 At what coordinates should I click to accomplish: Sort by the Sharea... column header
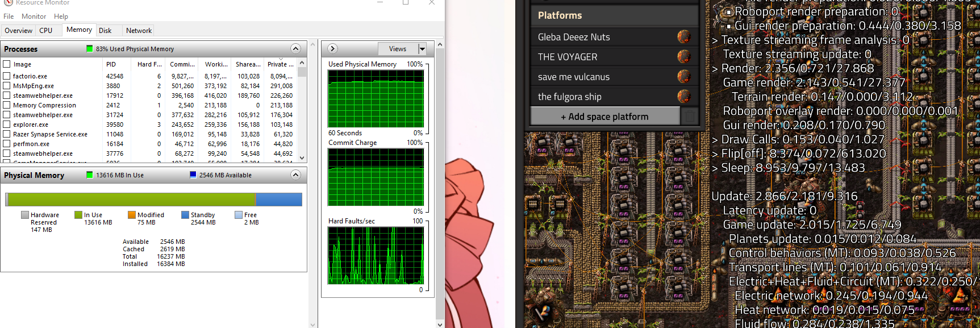248,64
